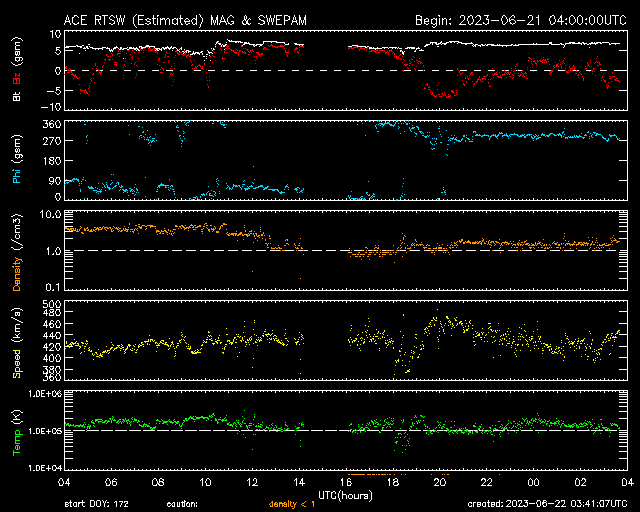Click the "caution:" footer label
The image size is (640, 512).
pyautogui.click(x=182, y=504)
